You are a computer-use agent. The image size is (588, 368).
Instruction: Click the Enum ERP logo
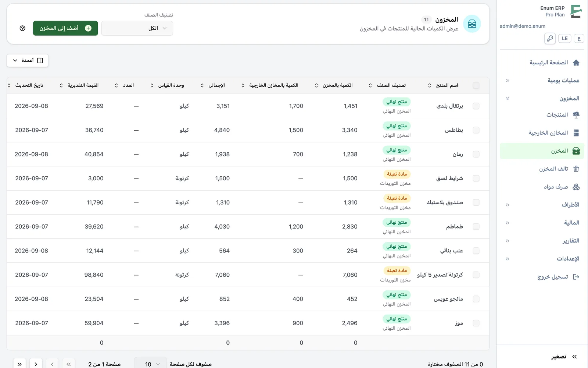point(576,11)
